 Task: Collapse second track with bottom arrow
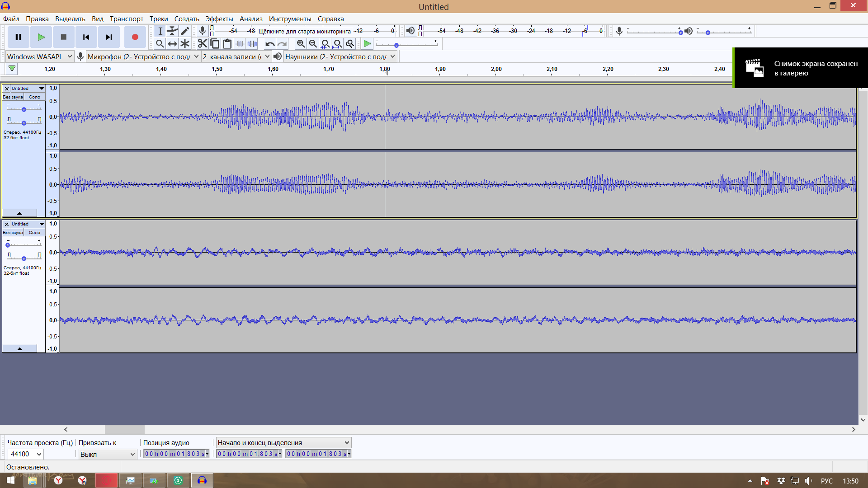(19, 348)
